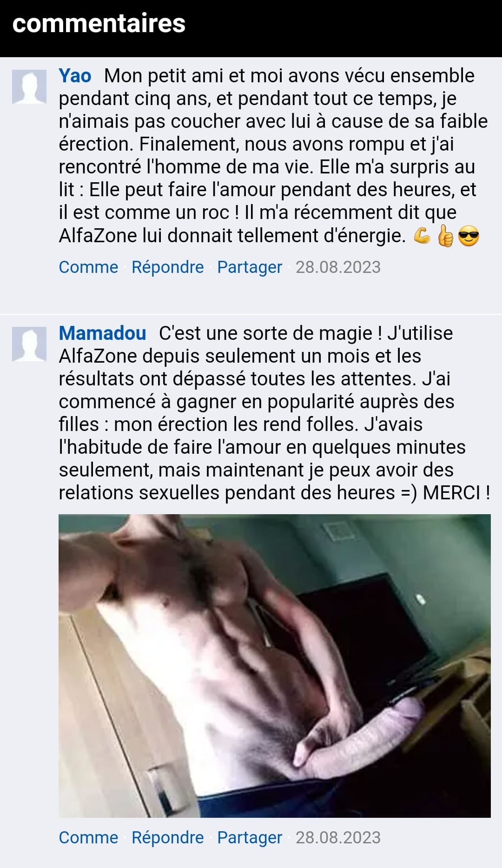Click Comme under Mamadou's comment

point(88,837)
